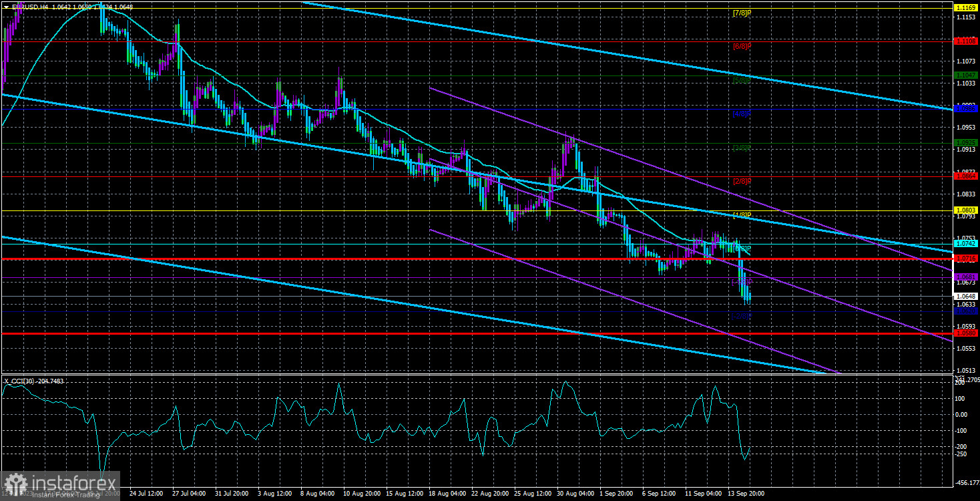Click the 3 Aug 12:00 time label

(276, 494)
